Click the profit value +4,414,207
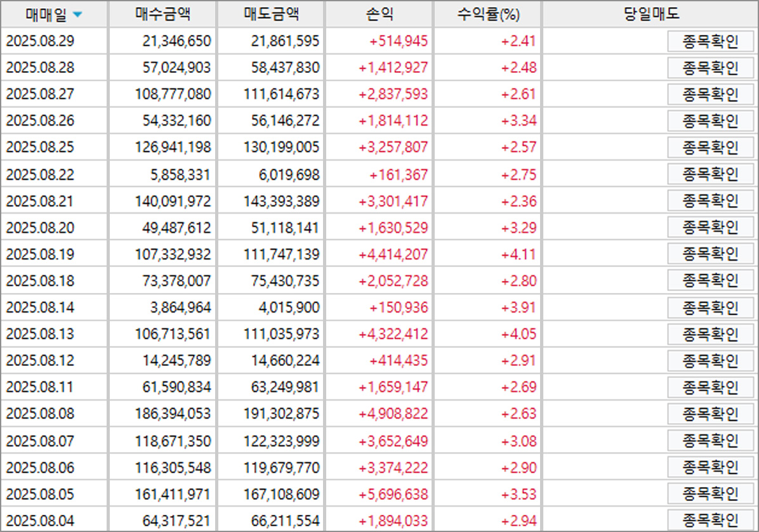Screen dimensions: 759x532 click(393, 254)
